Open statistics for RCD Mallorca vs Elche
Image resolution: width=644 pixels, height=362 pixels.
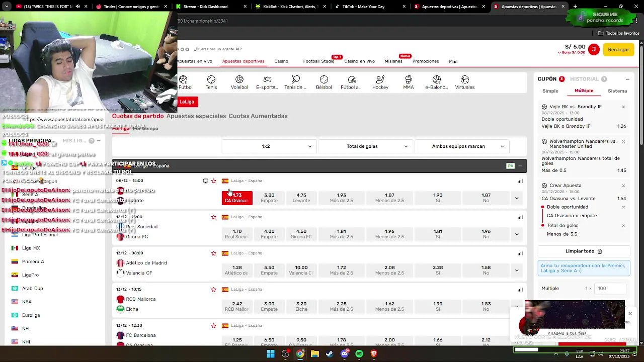(520, 290)
